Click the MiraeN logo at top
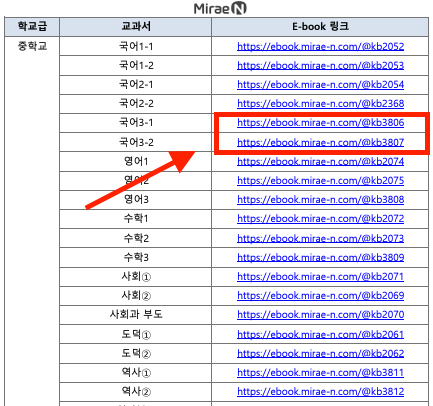Image resolution: width=433 pixels, height=406 pixels. [220, 8]
